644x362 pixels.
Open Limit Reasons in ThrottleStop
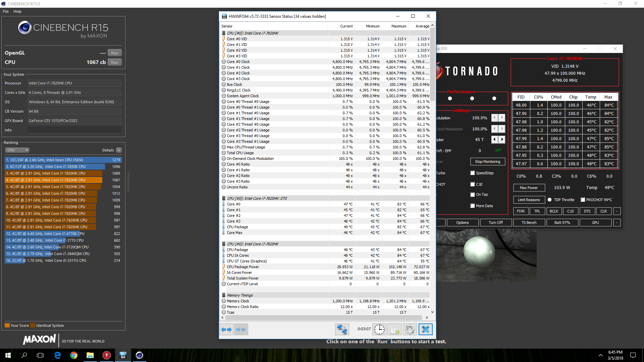pyautogui.click(x=529, y=200)
